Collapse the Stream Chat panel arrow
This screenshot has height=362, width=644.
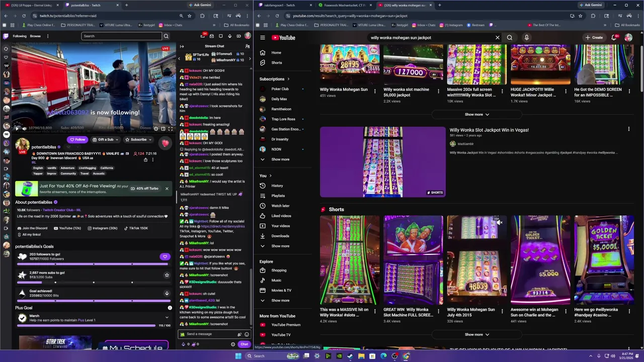(182, 46)
